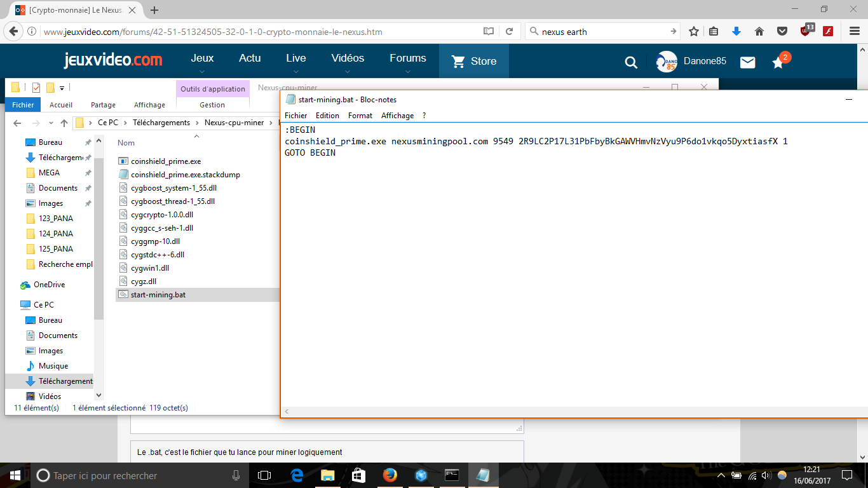This screenshot has height=488, width=868.
Task: Click the Firefox reload page icon
Action: [x=509, y=31]
